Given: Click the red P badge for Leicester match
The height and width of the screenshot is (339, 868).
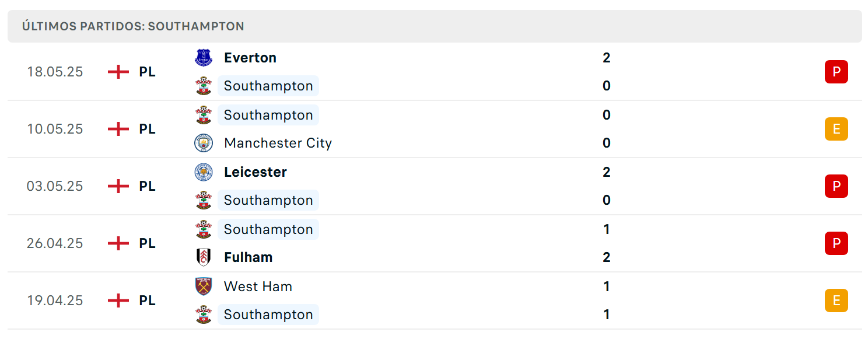Looking at the screenshot, I should click(836, 186).
